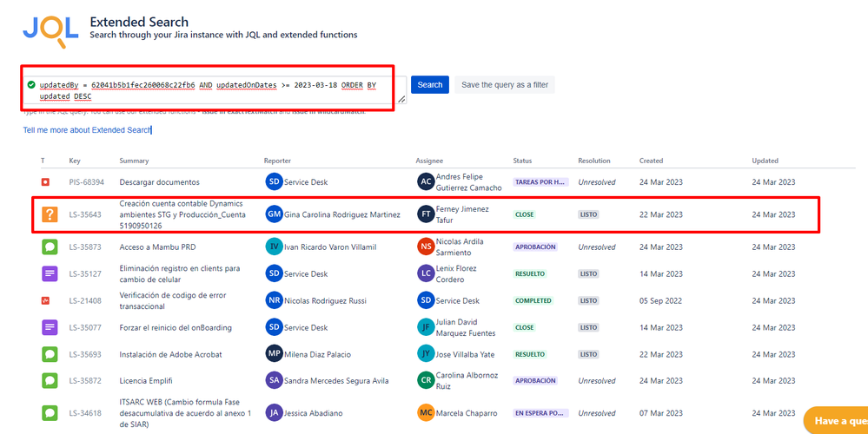
Task: Open issue key LS-35873
Action: 85,247
